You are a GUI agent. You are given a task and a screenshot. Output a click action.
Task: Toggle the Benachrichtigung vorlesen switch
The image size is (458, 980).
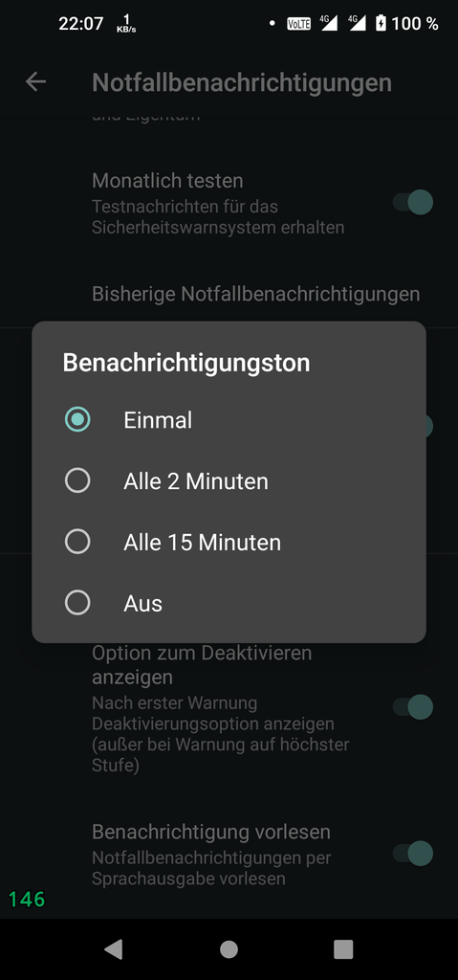pyautogui.click(x=413, y=853)
